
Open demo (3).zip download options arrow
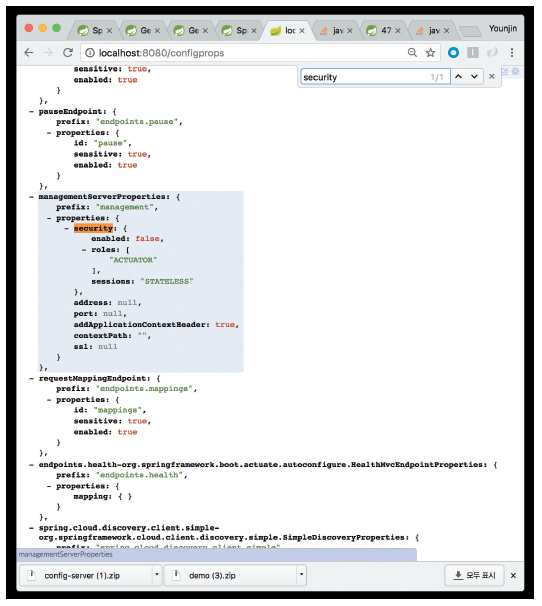tap(301, 574)
